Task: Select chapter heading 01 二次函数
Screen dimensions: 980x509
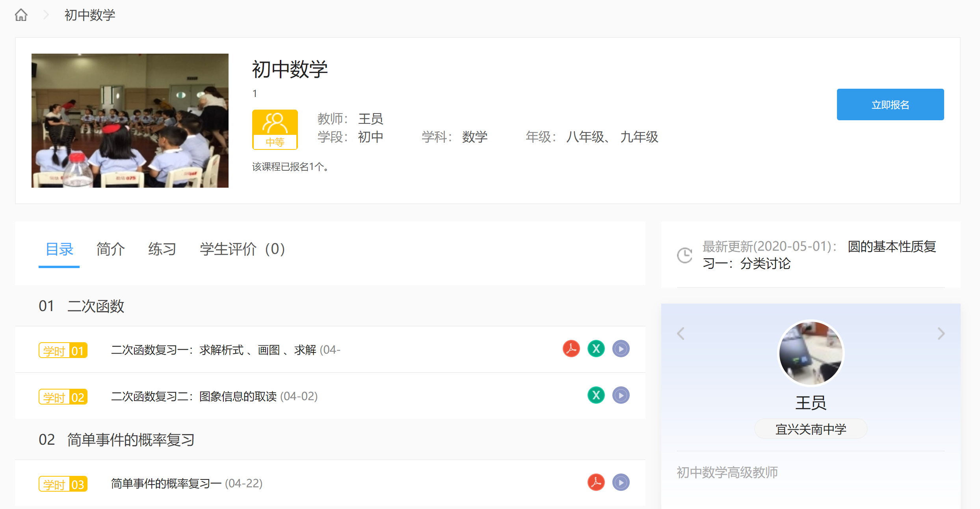Action: coord(81,306)
